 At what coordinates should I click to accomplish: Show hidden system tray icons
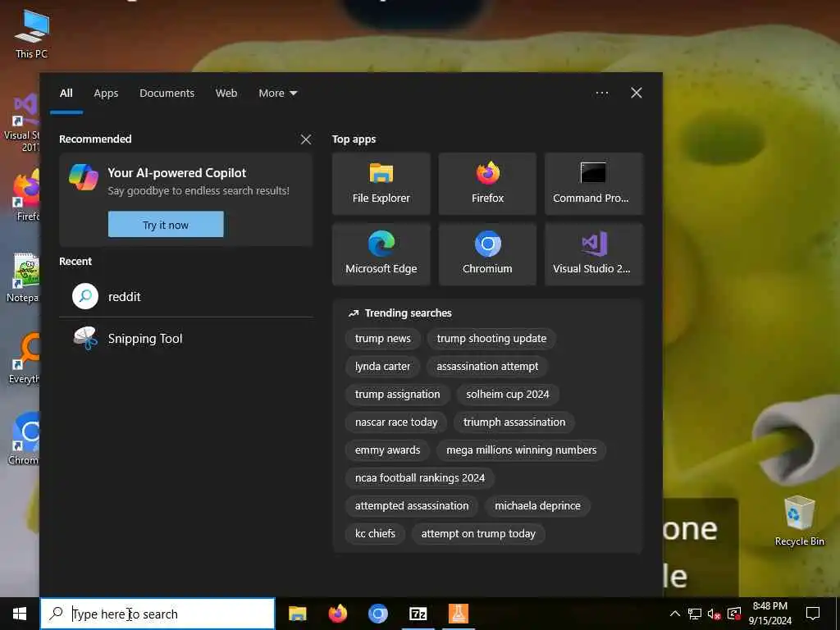click(x=675, y=614)
